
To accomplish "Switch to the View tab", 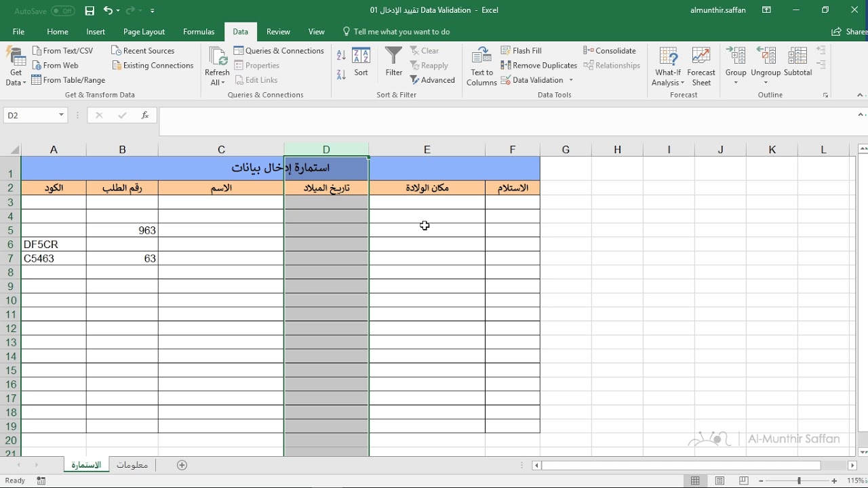I will pos(317,32).
